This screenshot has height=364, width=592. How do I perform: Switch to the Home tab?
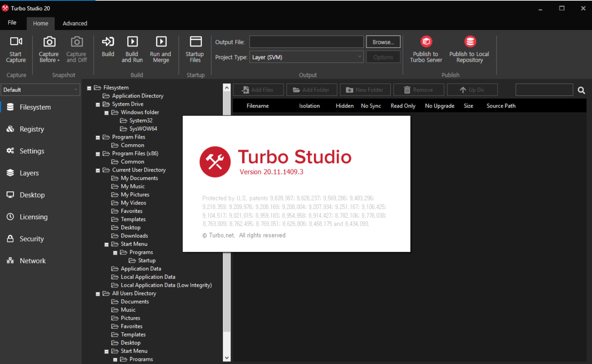41,23
